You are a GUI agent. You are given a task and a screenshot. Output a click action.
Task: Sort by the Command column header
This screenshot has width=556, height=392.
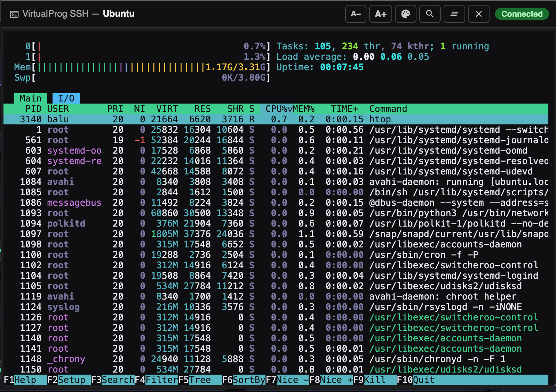(x=388, y=109)
